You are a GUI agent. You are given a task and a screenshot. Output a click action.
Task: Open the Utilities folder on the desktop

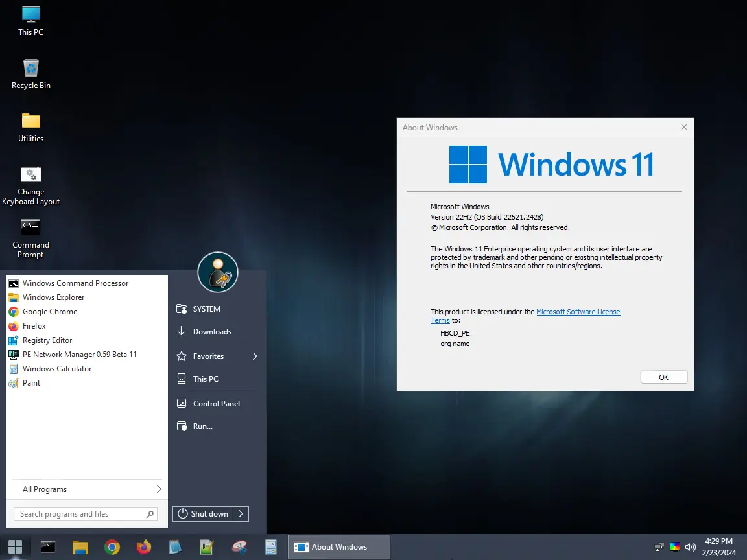coord(30,123)
